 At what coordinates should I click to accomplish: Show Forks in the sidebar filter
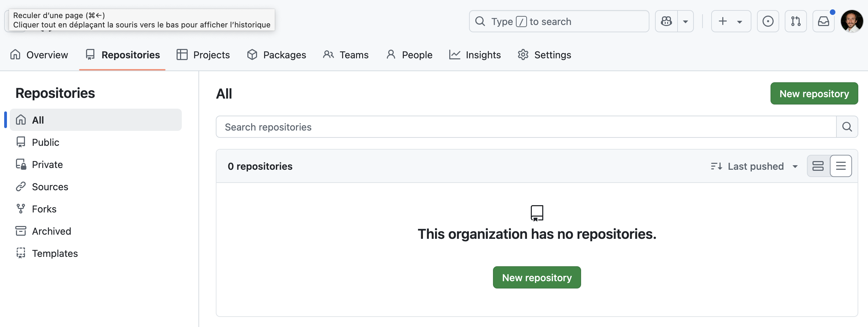[x=44, y=209]
